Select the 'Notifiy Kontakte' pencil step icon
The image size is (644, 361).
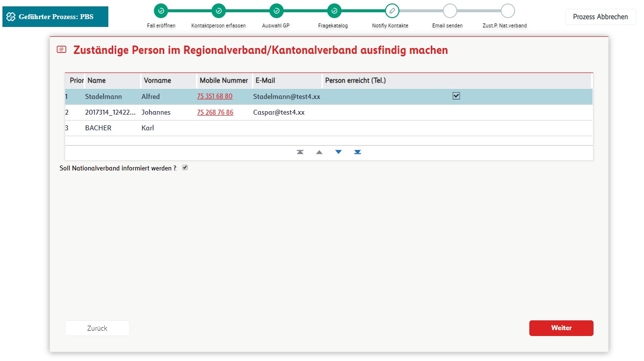392,10
